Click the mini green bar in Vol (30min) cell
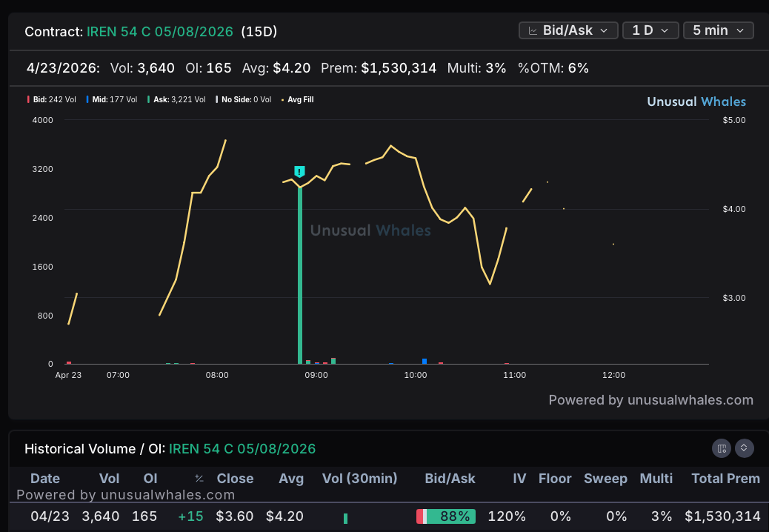769x532 pixels. (346, 518)
